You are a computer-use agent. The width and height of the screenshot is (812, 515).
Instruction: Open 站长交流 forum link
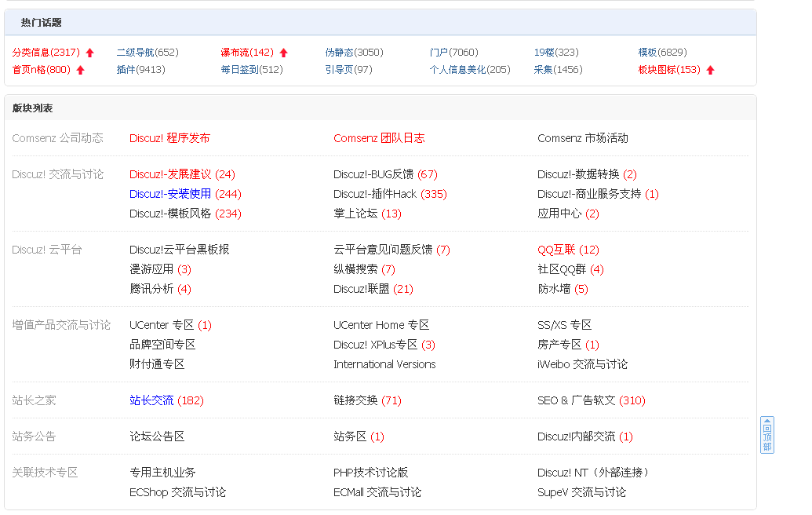pyautogui.click(x=151, y=400)
